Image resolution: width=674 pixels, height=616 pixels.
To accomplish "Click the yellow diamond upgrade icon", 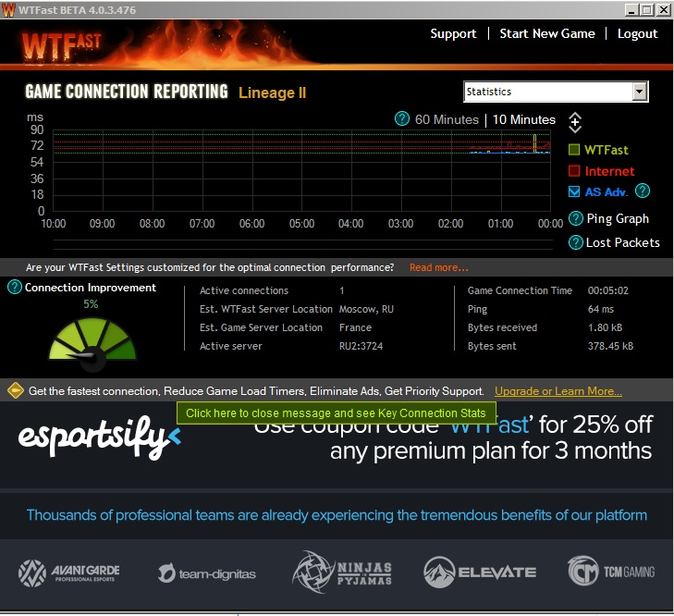I will [16, 390].
